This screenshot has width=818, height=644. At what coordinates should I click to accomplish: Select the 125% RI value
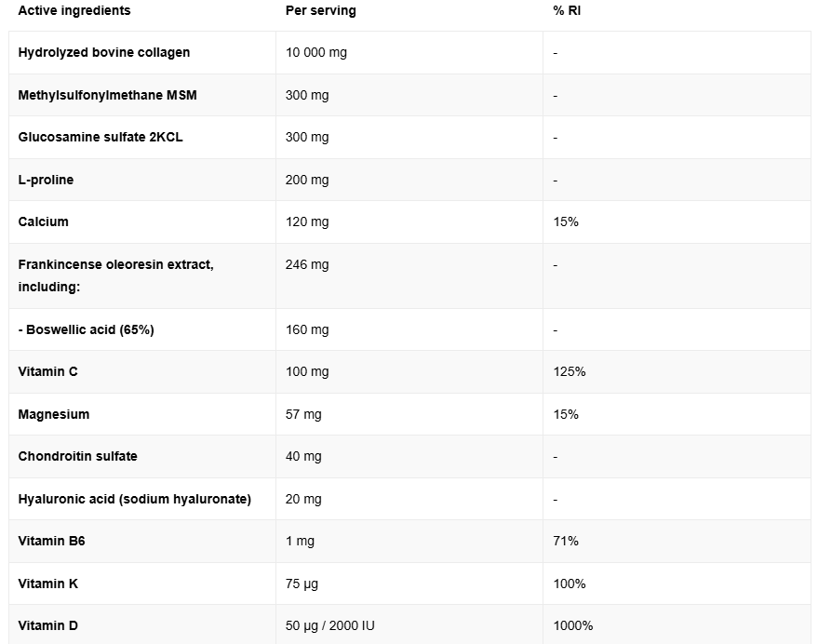pos(570,371)
